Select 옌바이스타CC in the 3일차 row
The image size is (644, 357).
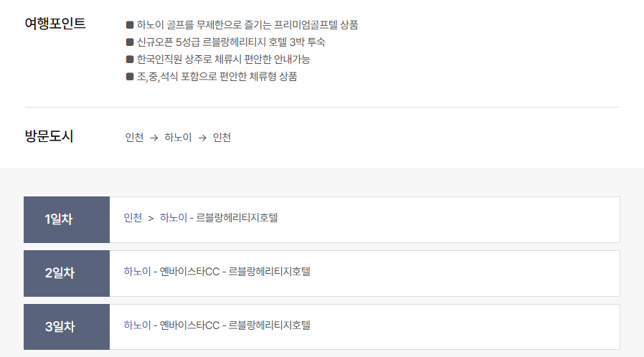(x=189, y=325)
